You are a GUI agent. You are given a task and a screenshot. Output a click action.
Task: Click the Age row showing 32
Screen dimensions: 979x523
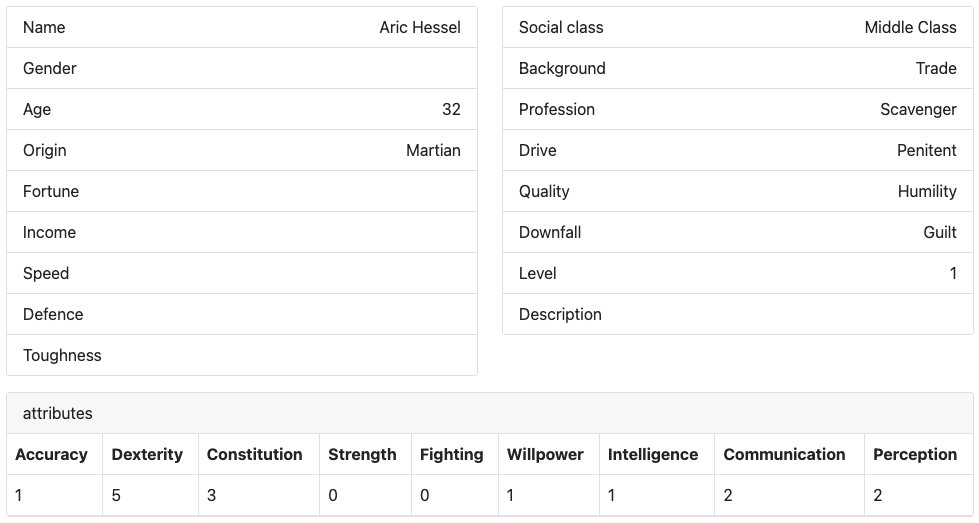241,109
